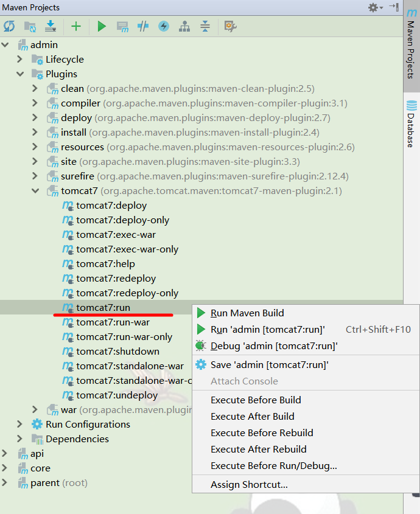Choose Execute Before Run/Debug... menu entry
The image size is (420, 514).
click(x=306, y=465)
